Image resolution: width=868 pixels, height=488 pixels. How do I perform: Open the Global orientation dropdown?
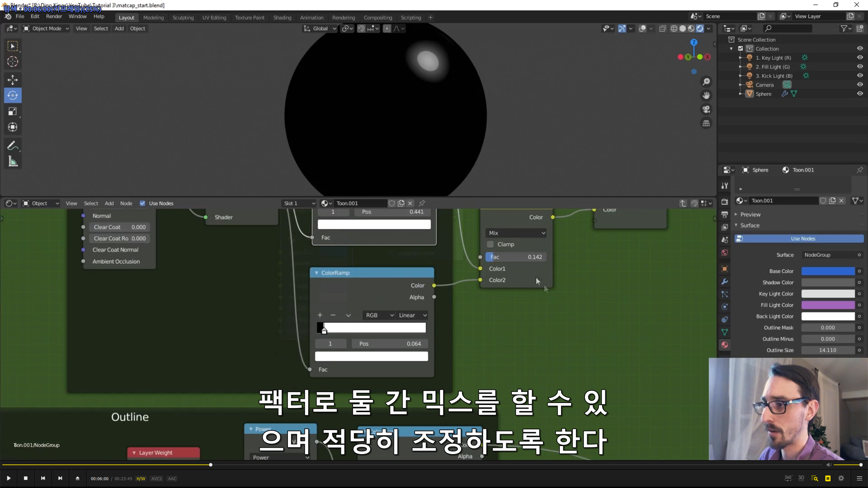[x=320, y=28]
